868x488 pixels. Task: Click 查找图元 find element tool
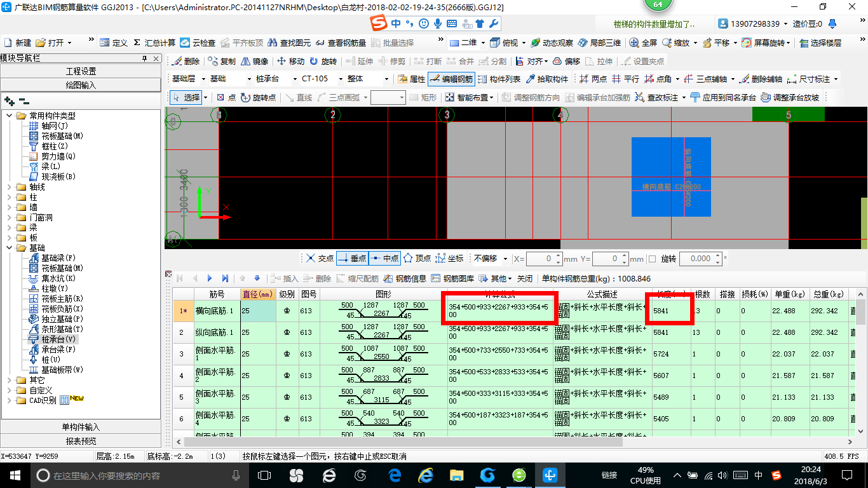tap(289, 43)
